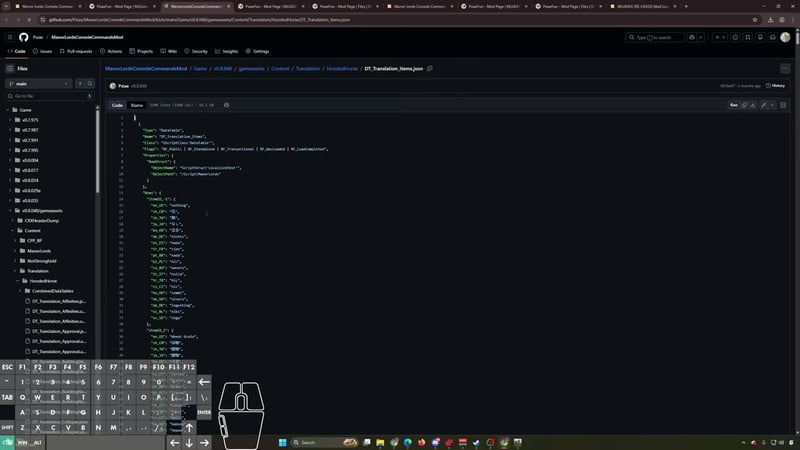Edit this file with the pencil icon
Screen dimensions: 800x450
764,105
